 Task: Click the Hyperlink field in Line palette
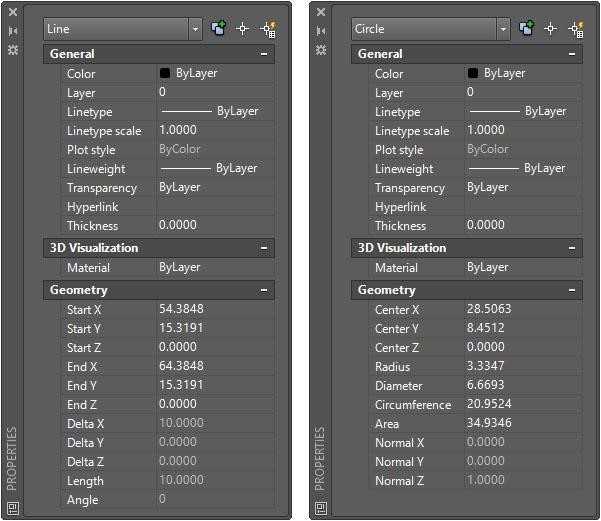point(215,206)
